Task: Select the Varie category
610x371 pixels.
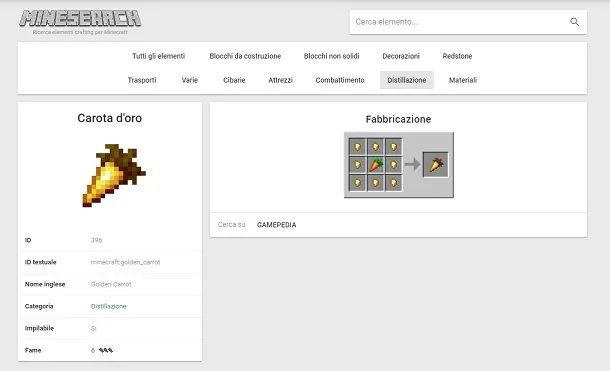Action: click(x=189, y=80)
